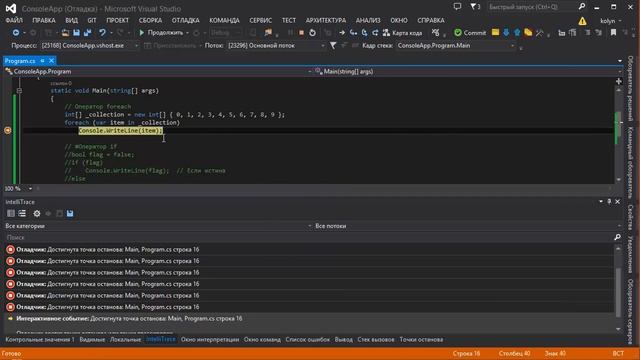Click the Step Into icon

point(353,33)
